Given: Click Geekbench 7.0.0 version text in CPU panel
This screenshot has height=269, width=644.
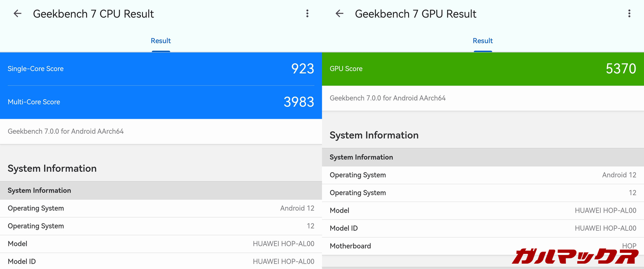Looking at the screenshot, I should [x=66, y=131].
